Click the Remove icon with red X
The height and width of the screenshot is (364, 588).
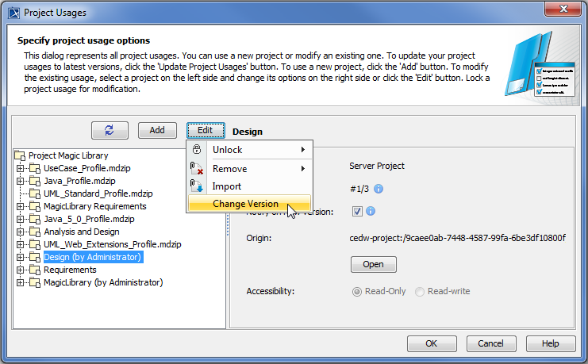point(197,169)
